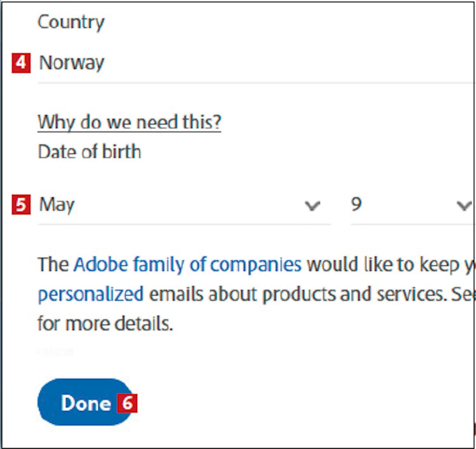Click the blue "personalized" link
This screenshot has height=449, width=476.
click(91, 294)
